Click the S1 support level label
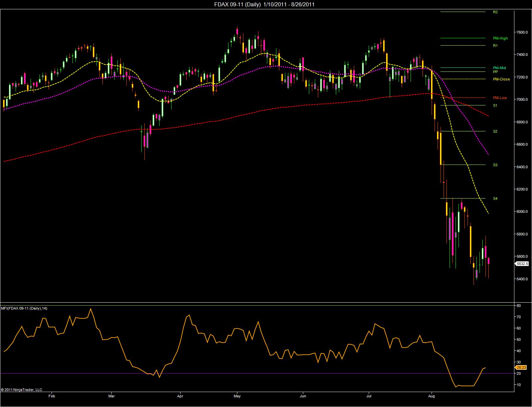 point(495,105)
